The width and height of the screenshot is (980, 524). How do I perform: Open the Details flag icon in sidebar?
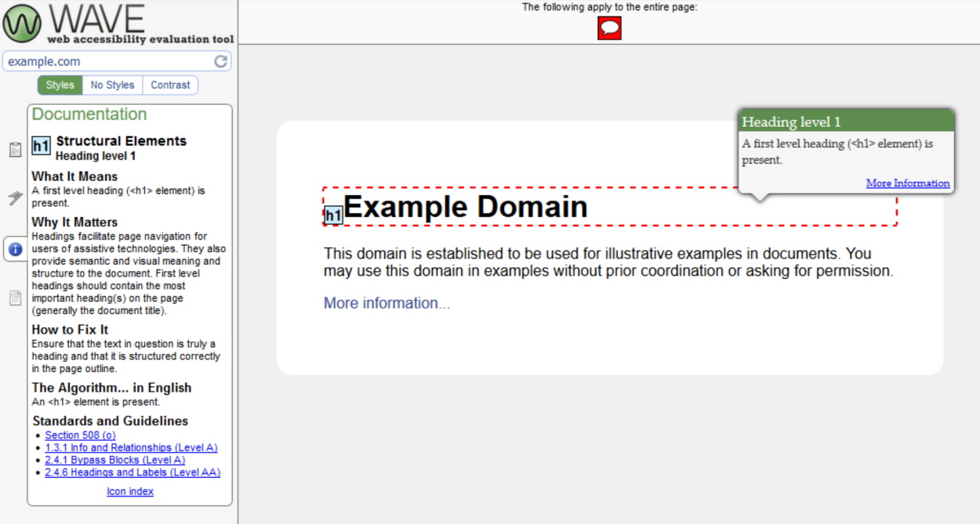[x=14, y=198]
